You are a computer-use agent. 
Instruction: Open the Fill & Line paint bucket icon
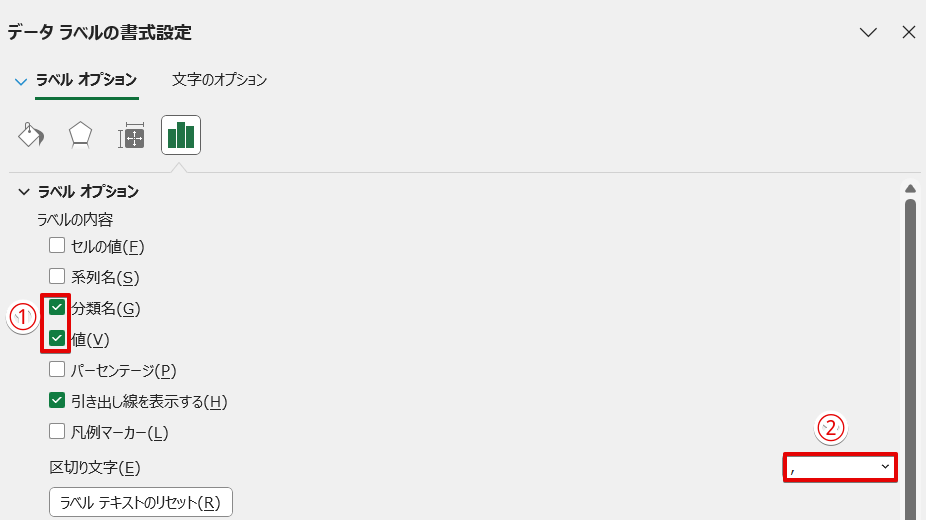(31, 136)
